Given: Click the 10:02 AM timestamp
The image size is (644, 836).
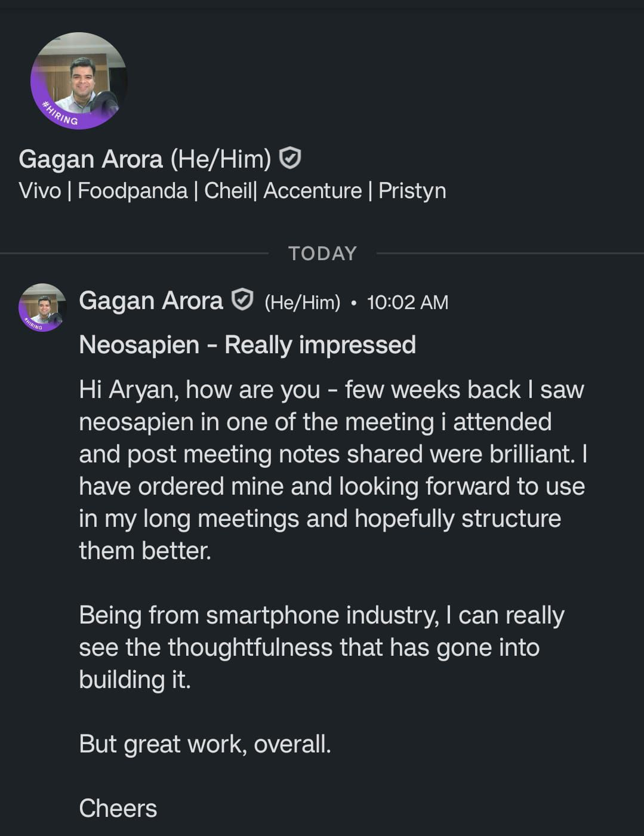Looking at the screenshot, I should coord(408,303).
